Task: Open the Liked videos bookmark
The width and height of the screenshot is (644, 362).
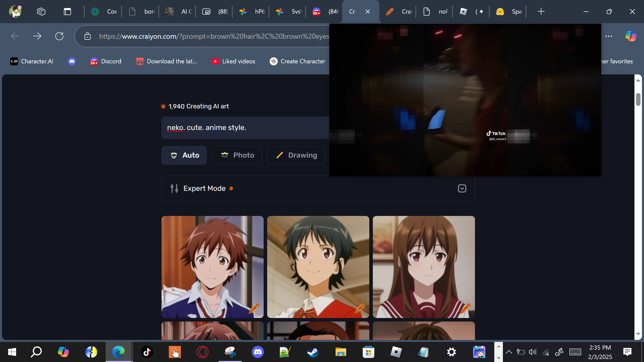Action: click(233, 61)
